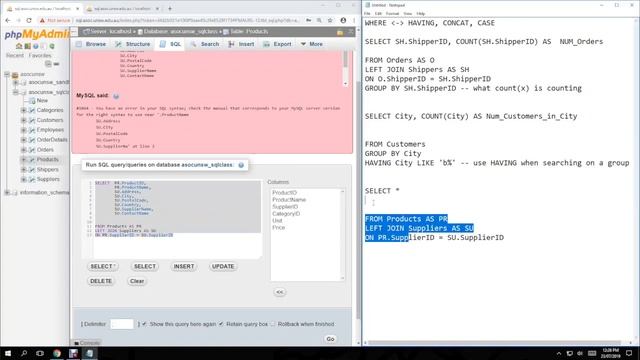The width and height of the screenshot is (640, 360).
Task: Click the volume icon in system tray
Action: pyautogui.click(x=580, y=353)
